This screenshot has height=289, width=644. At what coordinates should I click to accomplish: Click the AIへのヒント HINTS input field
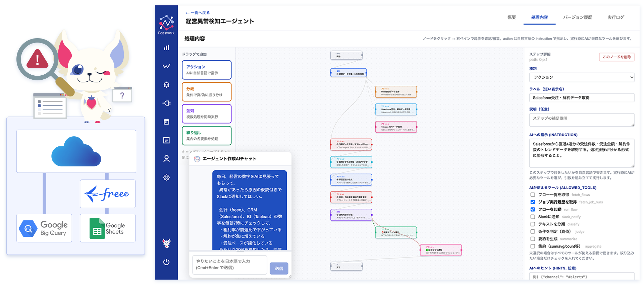(582, 276)
